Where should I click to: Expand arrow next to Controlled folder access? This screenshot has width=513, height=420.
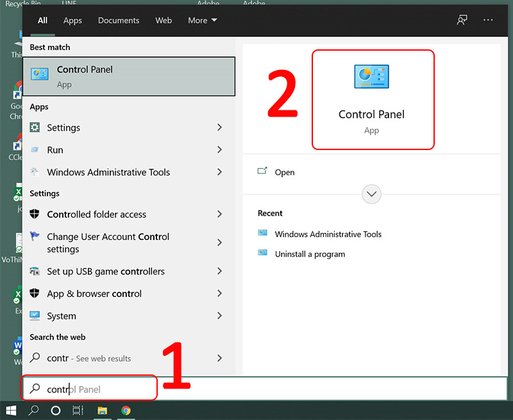219,214
